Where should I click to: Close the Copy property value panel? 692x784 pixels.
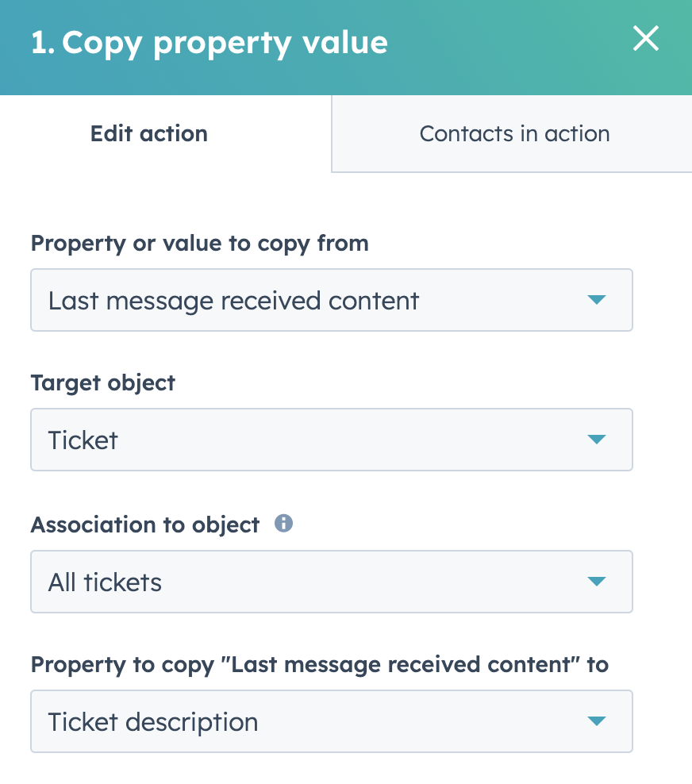point(645,39)
